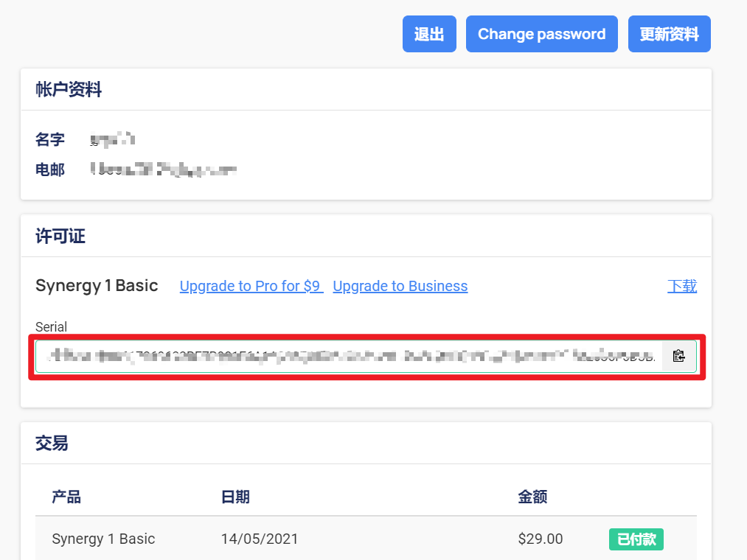Viewport: 747px width, 560px height.
Task: Click the 名字 name label
Action: pyautogui.click(x=50, y=139)
